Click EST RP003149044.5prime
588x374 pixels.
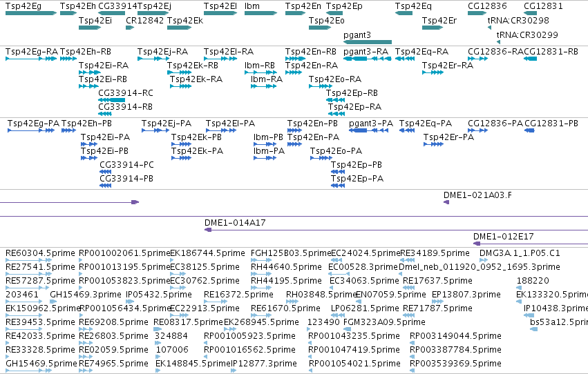455,336
